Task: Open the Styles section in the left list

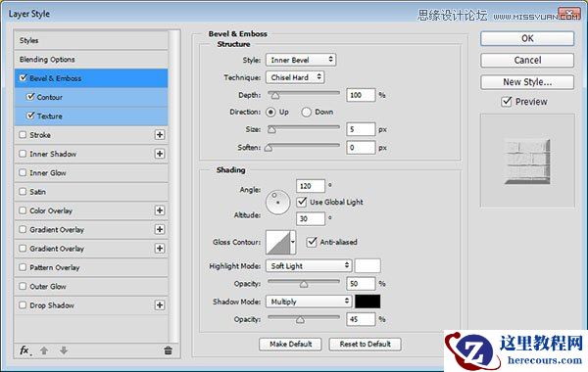Action: 91,40
